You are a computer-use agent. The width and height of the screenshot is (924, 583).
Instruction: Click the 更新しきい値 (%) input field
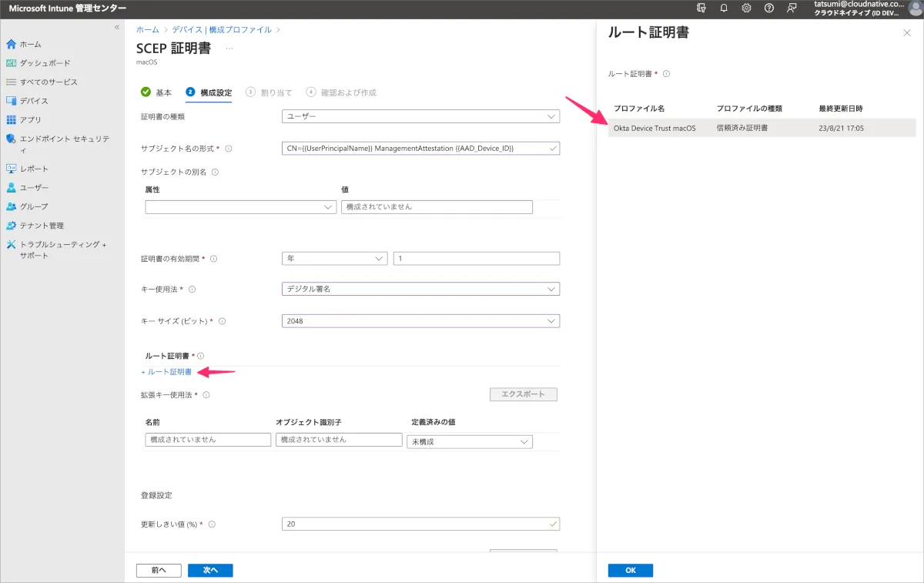pos(420,524)
